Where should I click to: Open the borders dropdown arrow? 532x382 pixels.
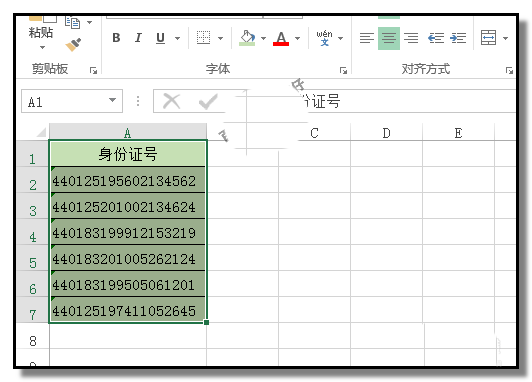click(x=220, y=38)
